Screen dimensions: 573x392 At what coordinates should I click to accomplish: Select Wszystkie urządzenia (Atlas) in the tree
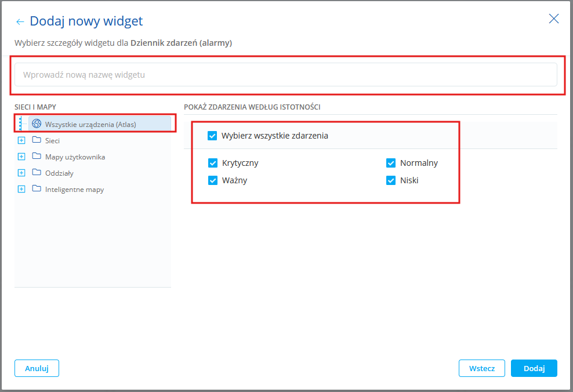90,124
